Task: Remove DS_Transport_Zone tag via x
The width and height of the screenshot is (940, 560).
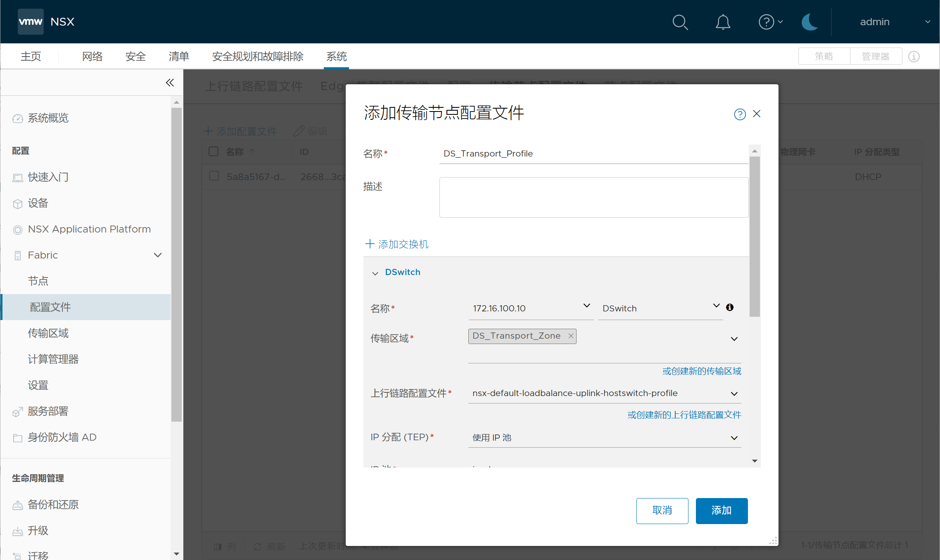Action: pos(571,336)
